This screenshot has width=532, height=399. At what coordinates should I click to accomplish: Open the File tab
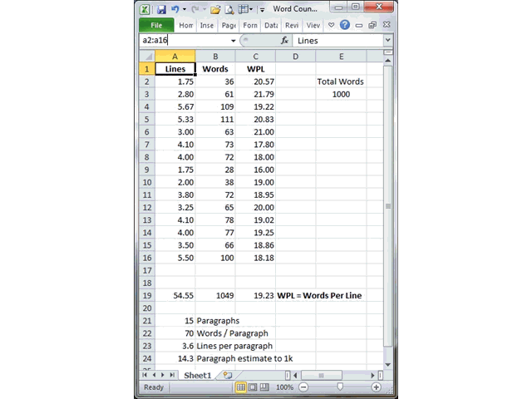pos(155,25)
